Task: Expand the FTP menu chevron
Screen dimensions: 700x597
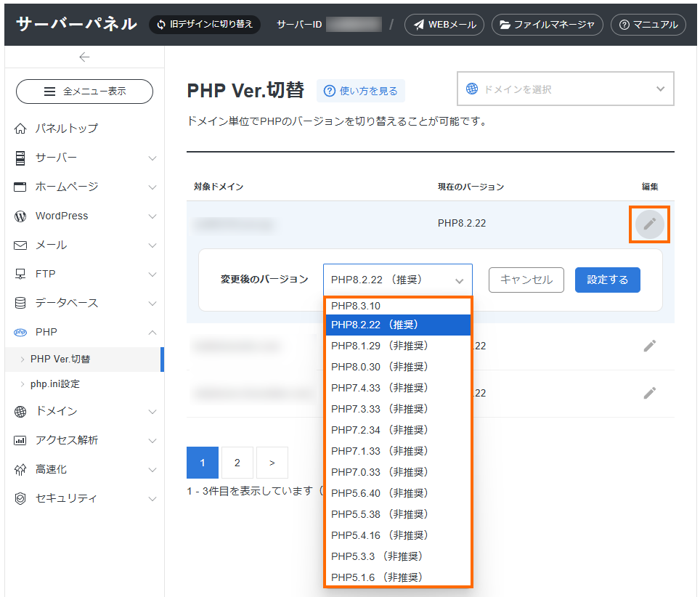Action: pos(152,274)
